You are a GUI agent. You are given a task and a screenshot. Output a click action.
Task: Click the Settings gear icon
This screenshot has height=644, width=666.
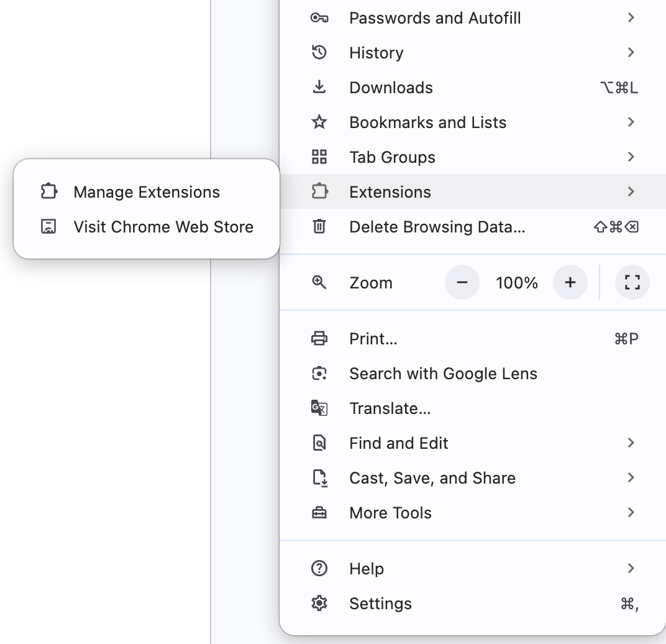click(319, 604)
